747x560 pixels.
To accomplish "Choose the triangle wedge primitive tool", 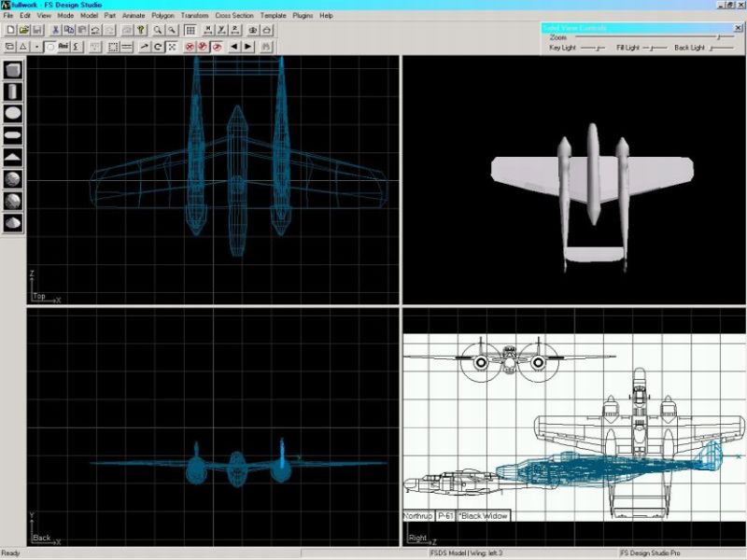I will pyautogui.click(x=13, y=157).
